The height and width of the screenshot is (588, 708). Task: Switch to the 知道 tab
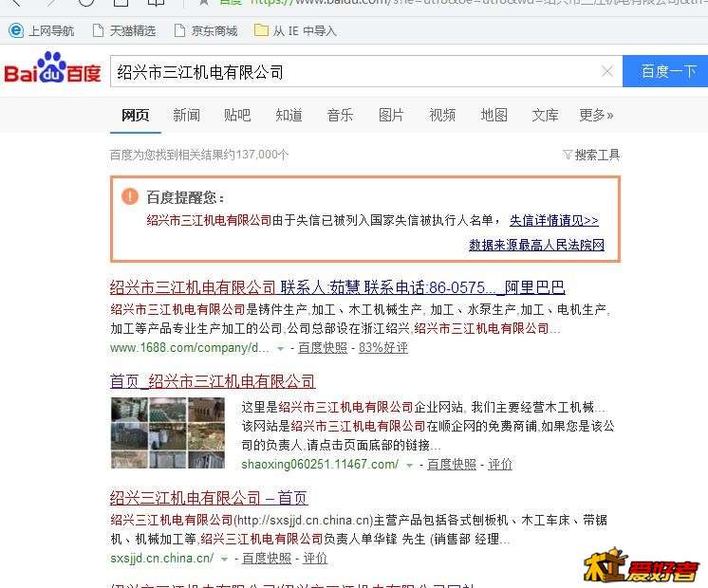(289, 115)
